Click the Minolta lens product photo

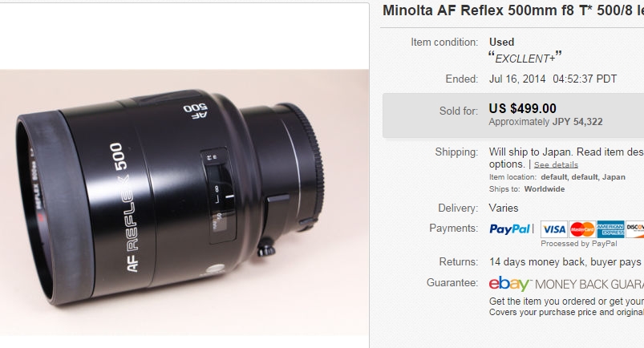click(184, 202)
